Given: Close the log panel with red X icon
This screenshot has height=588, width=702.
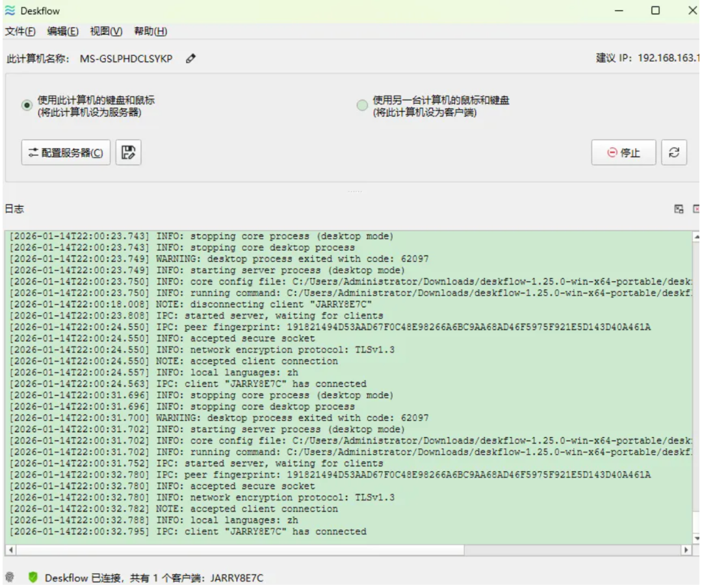Looking at the screenshot, I should (697, 209).
